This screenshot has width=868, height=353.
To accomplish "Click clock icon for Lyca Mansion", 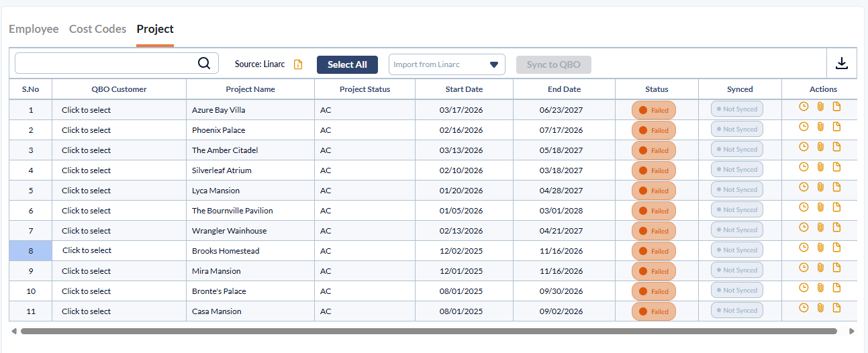I will (804, 187).
